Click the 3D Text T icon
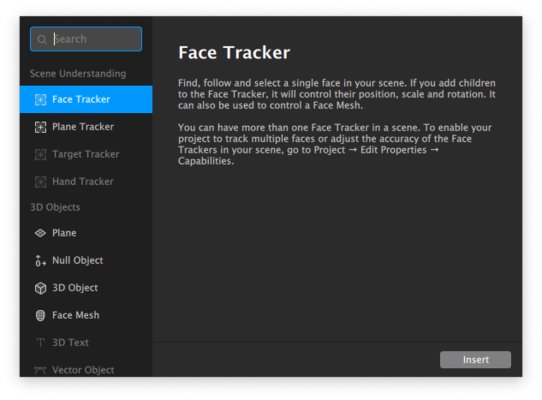Viewport: 542px width, 400px height. 40,343
